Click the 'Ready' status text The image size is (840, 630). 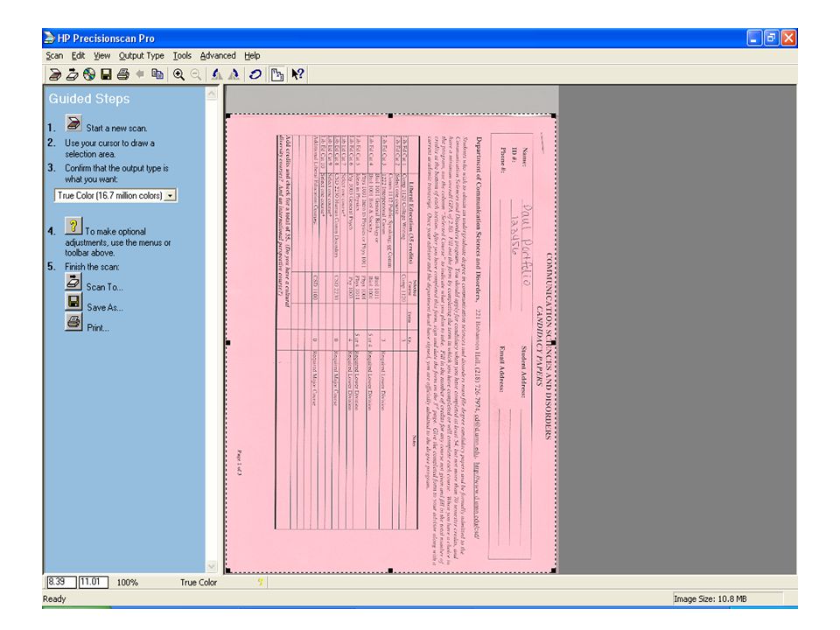54,598
